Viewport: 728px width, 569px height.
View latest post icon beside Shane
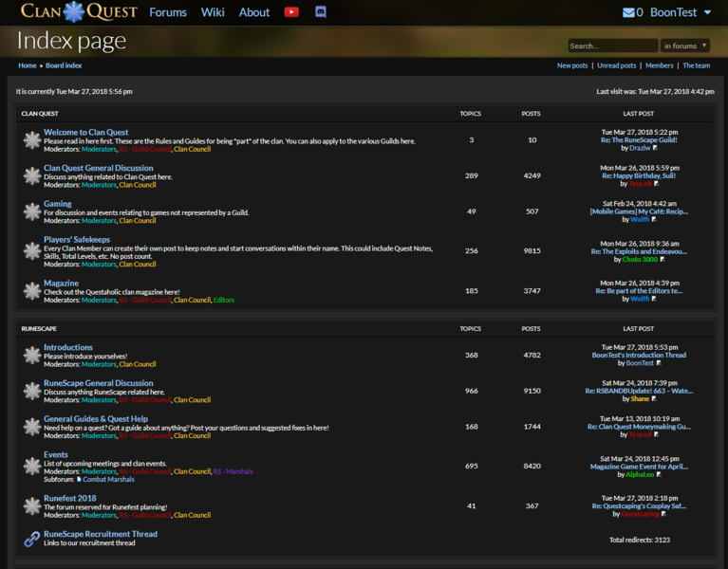pos(654,399)
